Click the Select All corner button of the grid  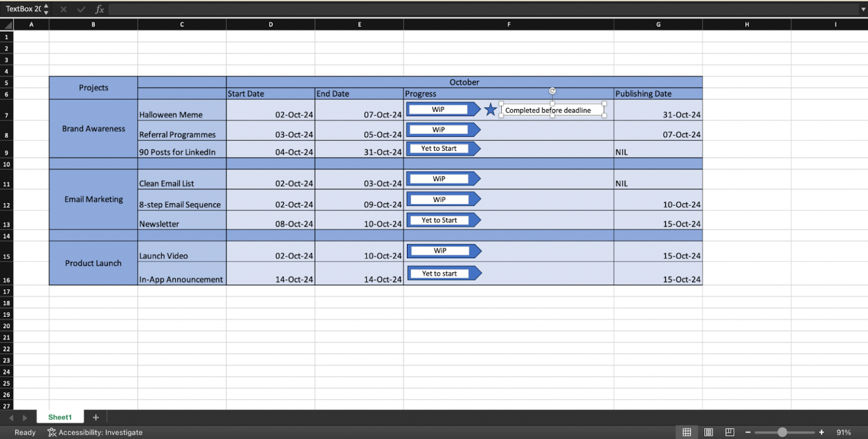(x=6, y=24)
